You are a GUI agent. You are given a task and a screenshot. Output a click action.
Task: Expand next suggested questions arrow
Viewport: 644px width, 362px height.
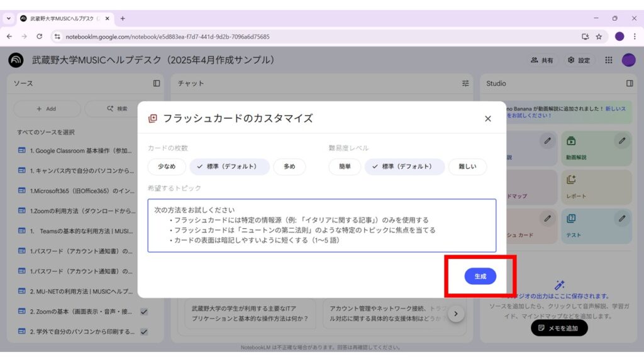tap(456, 314)
